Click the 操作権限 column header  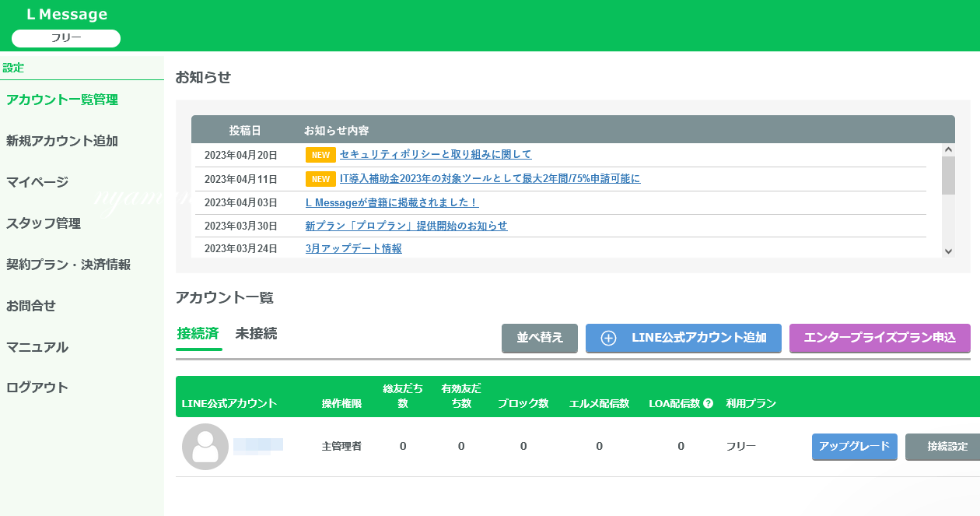[341, 404]
